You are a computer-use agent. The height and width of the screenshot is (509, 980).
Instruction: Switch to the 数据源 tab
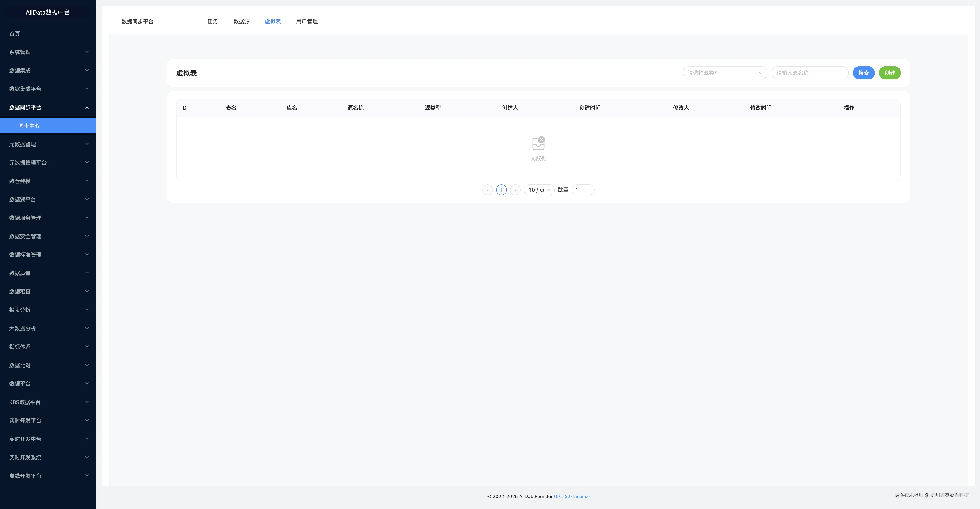[241, 22]
